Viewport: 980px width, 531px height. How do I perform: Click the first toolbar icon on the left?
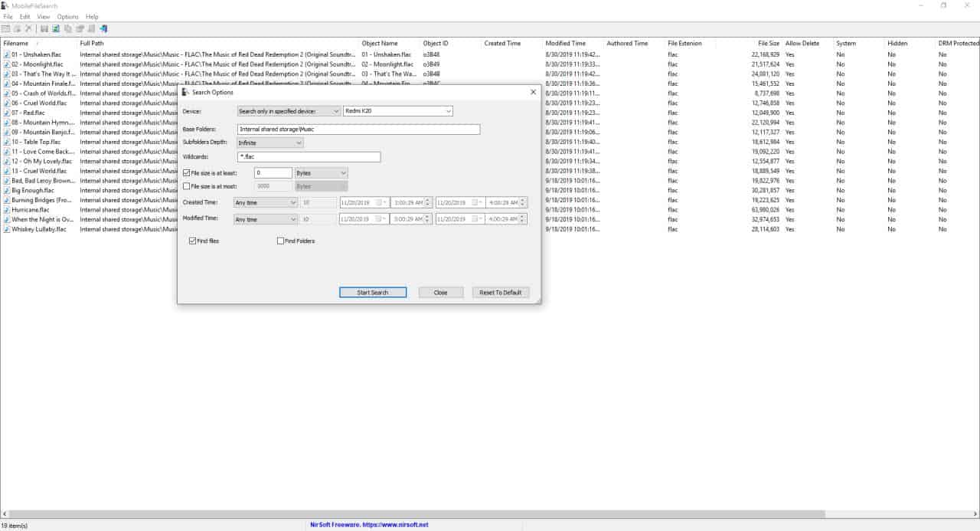(x=7, y=28)
